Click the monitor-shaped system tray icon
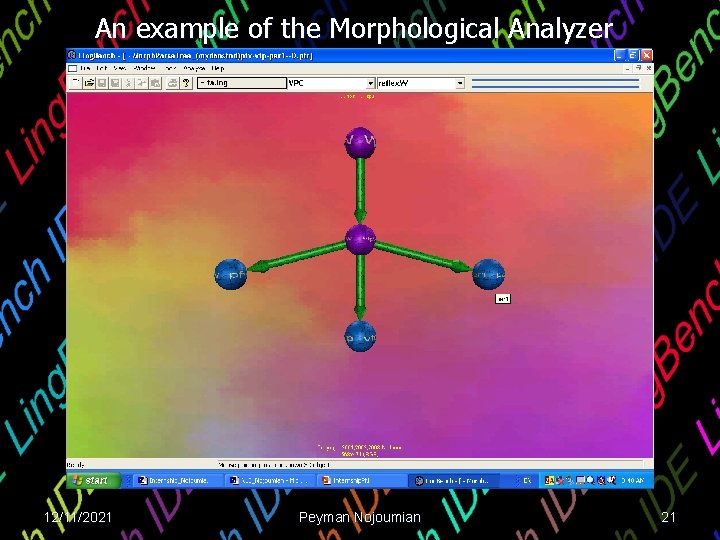This screenshot has width=720, height=540. tap(580, 480)
